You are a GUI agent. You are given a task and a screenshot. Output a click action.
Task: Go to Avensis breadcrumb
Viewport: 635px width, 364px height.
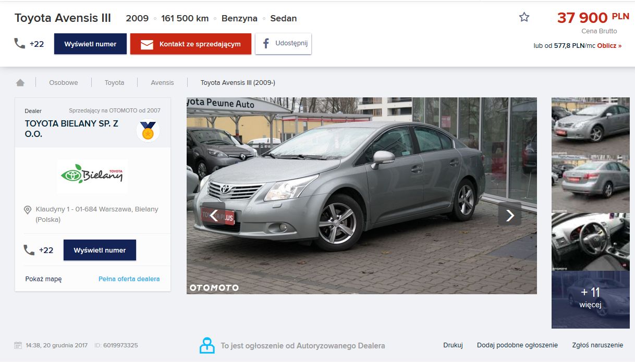coord(162,82)
